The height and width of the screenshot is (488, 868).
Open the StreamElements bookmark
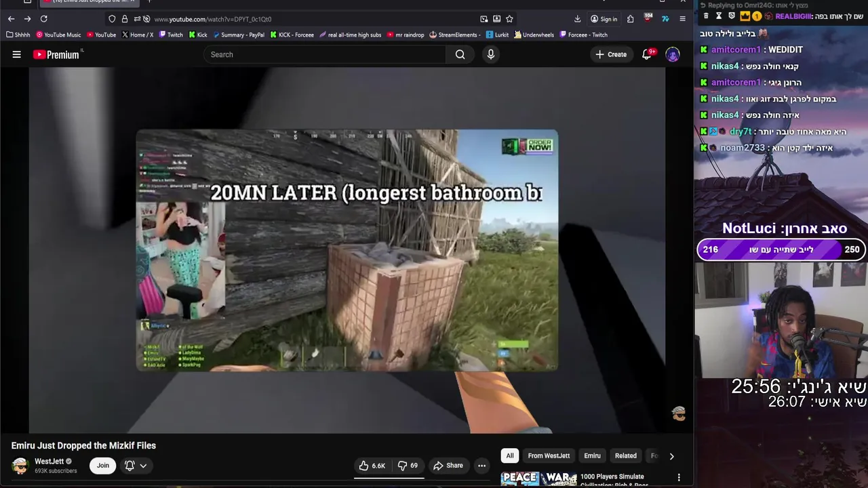[x=455, y=35]
